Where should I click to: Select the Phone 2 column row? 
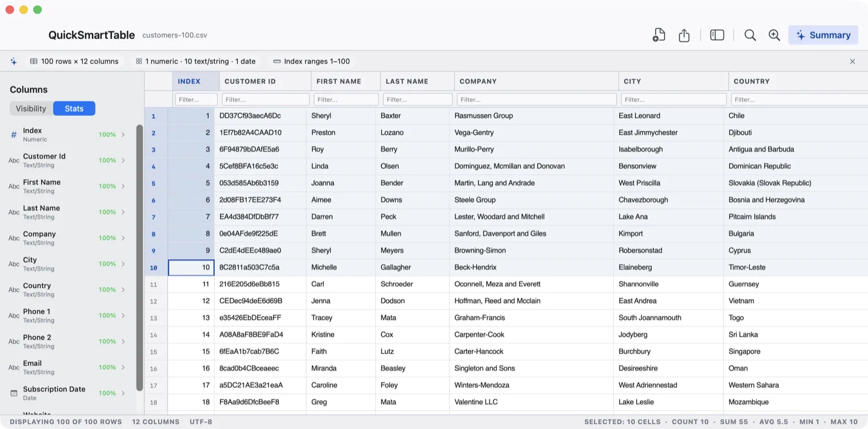pos(68,341)
